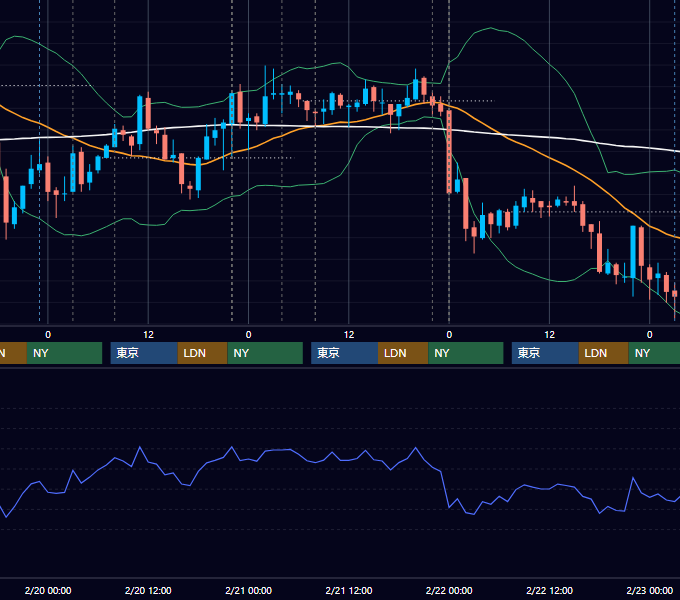Screen dimensions: 680x600
Task: Select the middle 東京 session block
Action: tap(344, 353)
